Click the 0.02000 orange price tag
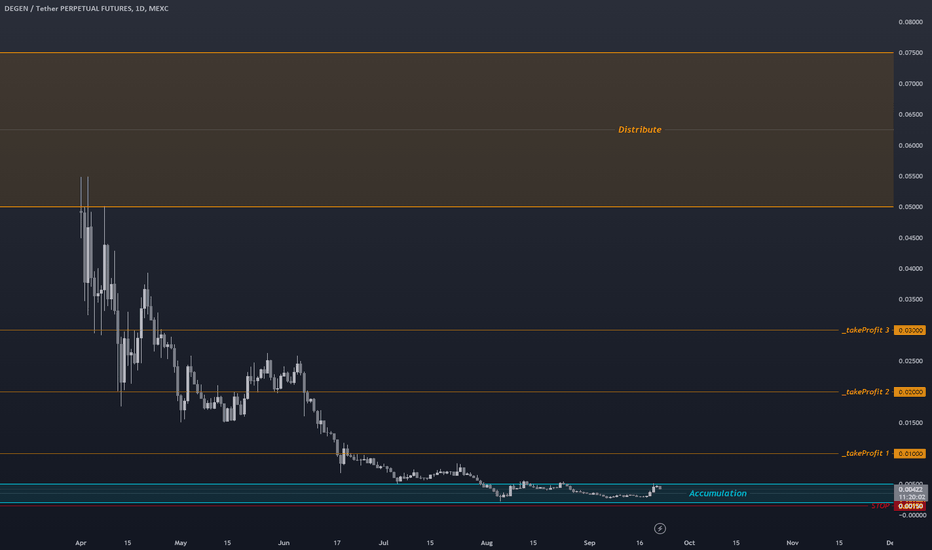Screen dimensions: 932x550 coord(909,392)
